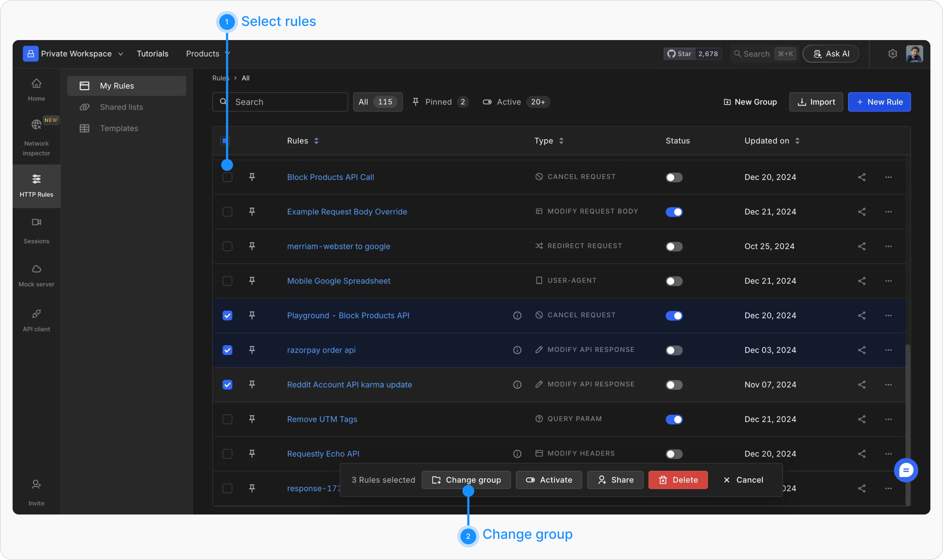943x560 pixels.
Task: Click the settings gear icon
Action: 892,54
